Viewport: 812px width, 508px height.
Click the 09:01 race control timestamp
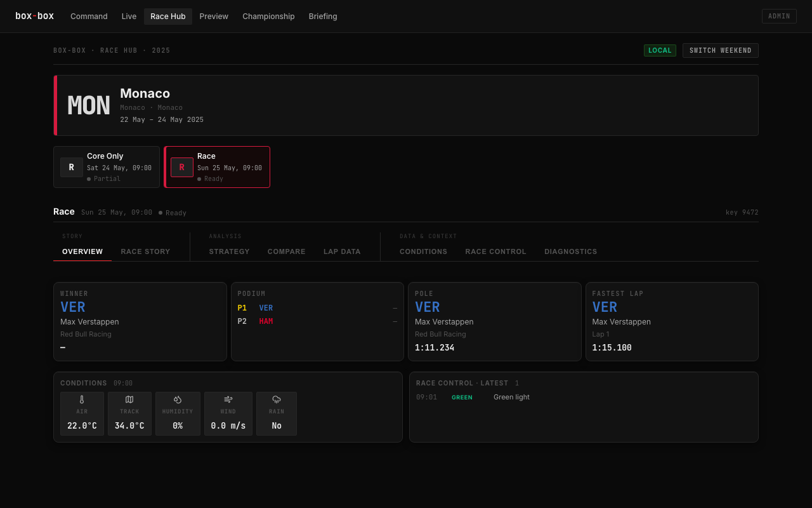click(426, 397)
